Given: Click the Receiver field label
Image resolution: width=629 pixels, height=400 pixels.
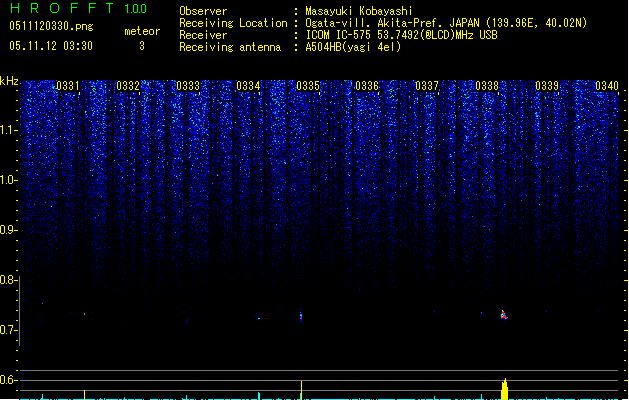Looking at the screenshot, I should tap(203, 35).
